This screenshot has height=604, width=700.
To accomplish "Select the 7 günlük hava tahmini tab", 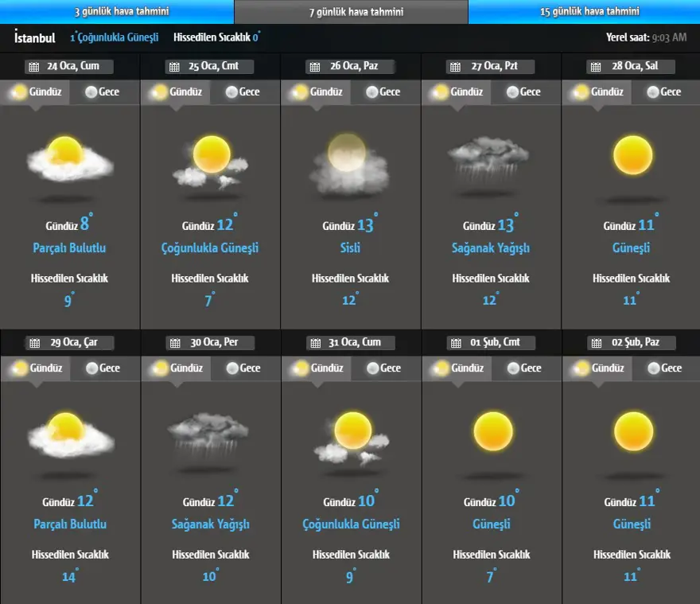I will click(351, 12).
